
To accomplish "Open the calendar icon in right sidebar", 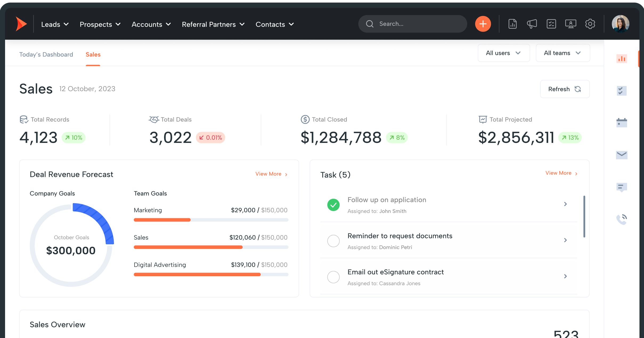I will (x=621, y=122).
